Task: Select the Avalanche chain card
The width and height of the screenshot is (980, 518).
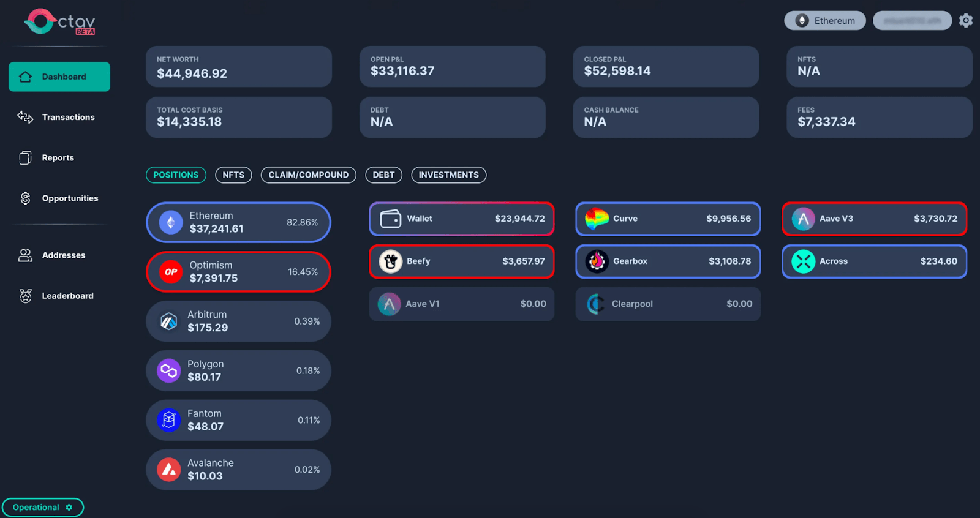Action: pyautogui.click(x=238, y=470)
